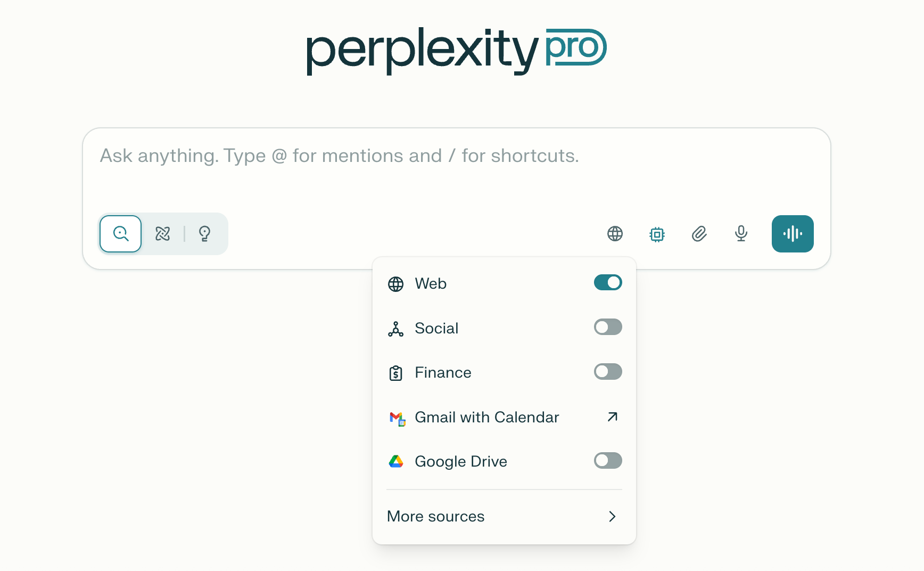Open the model selector chip icon

click(x=657, y=234)
